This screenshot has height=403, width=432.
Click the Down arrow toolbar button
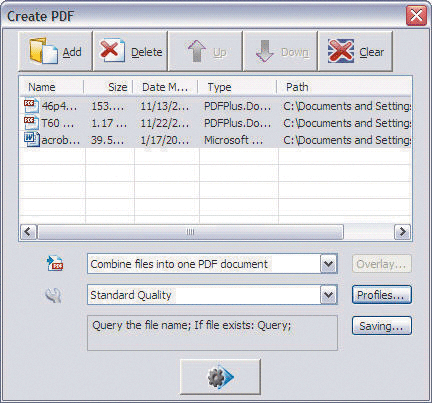click(x=280, y=51)
